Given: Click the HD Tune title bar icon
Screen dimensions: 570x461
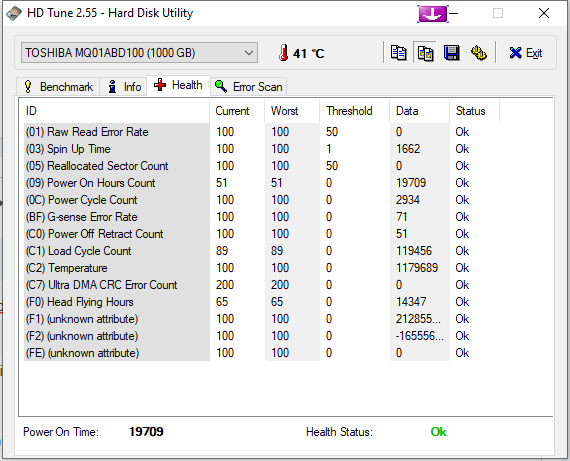Looking at the screenshot, I should pyautogui.click(x=14, y=13).
